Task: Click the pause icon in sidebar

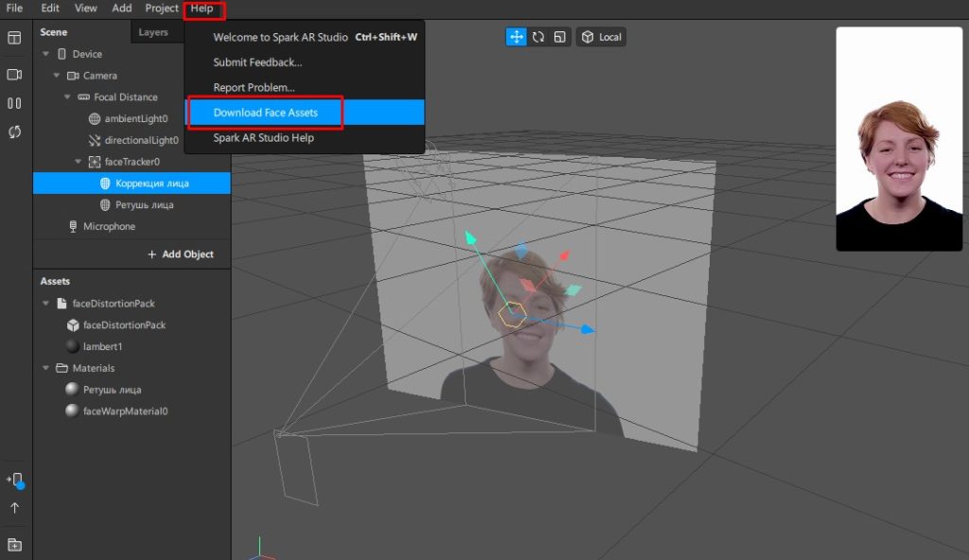Action: coord(14,103)
